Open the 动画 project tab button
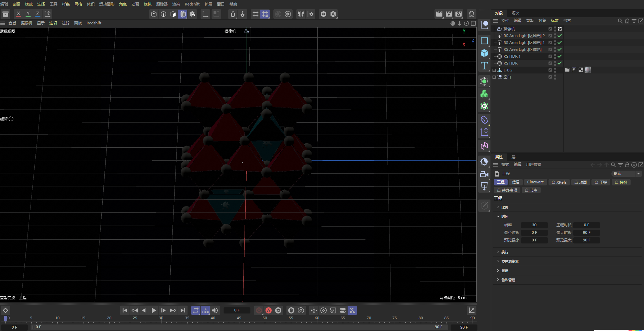Screen dimensions: 644x331 580,182
